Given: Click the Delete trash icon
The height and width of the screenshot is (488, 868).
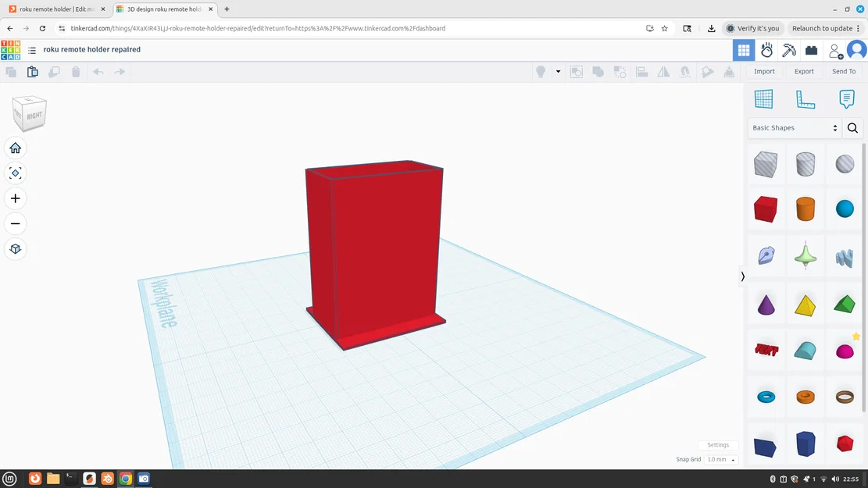Looking at the screenshot, I should click(x=76, y=72).
